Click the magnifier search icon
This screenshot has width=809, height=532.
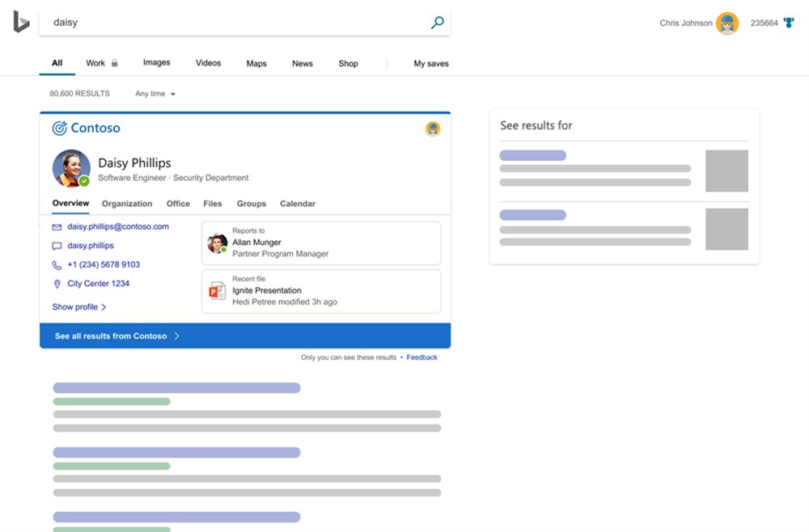tap(437, 22)
